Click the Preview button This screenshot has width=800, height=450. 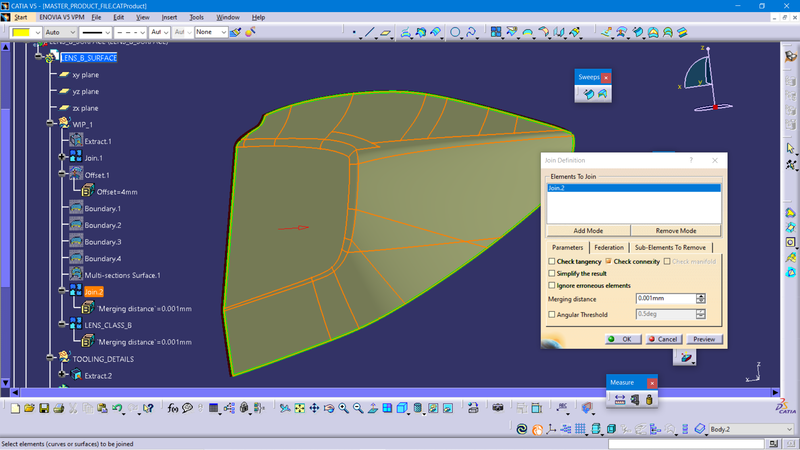(x=704, y=339)
